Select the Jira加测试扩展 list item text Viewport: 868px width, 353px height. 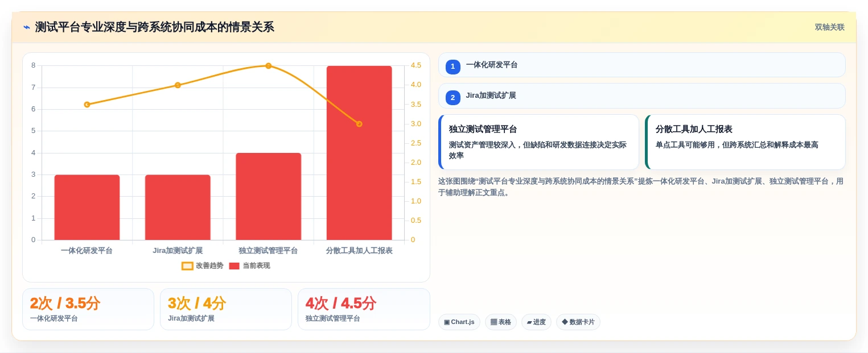491,95
